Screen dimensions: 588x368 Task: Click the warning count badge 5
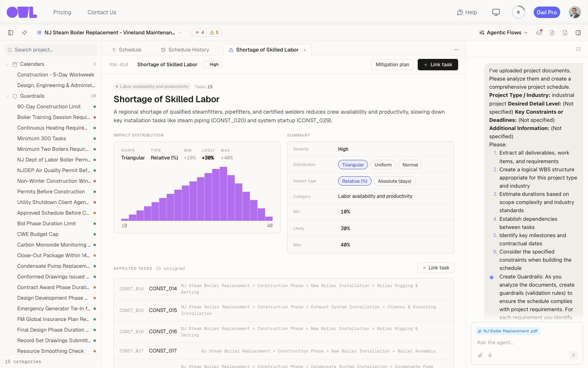pyautogui.click(x=214, y=33)
